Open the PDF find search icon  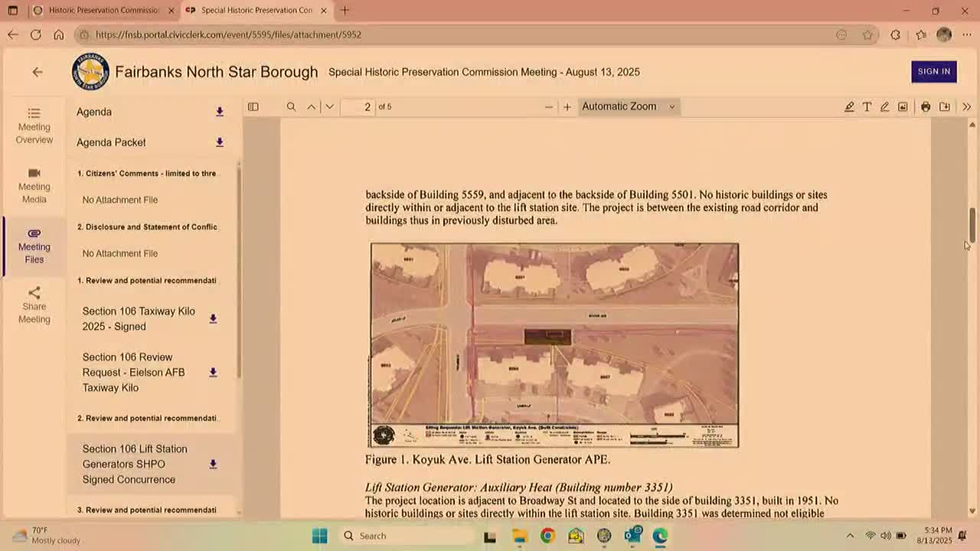tap(291, 107)
